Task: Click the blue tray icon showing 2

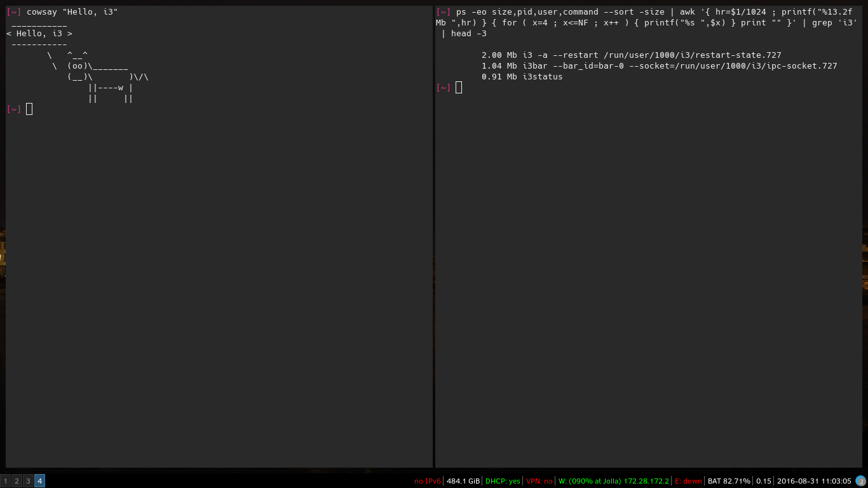Action: [860, 481]
